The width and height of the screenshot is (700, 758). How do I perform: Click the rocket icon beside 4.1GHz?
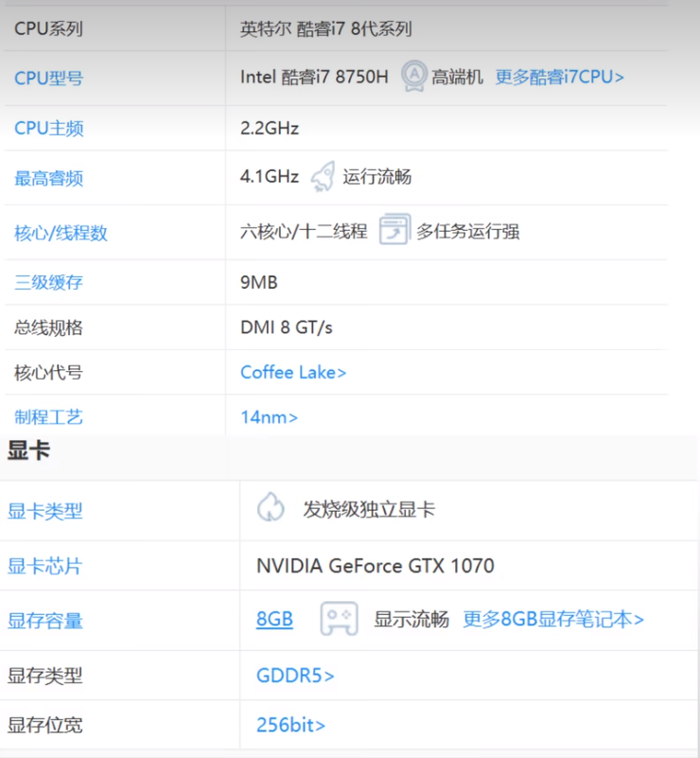pos(323,176)
